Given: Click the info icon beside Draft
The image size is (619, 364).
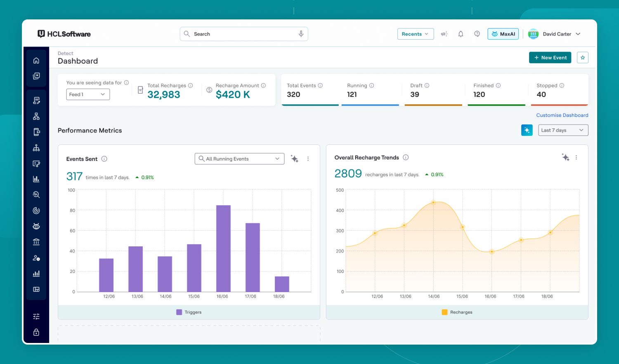Looking at the screenshot, I should (427, 85).
